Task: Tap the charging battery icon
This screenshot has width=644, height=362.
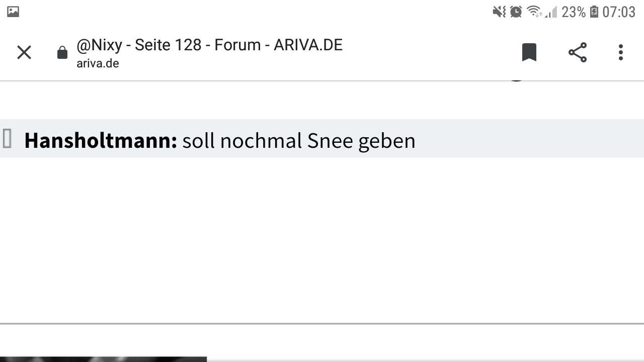Action: 594,12
